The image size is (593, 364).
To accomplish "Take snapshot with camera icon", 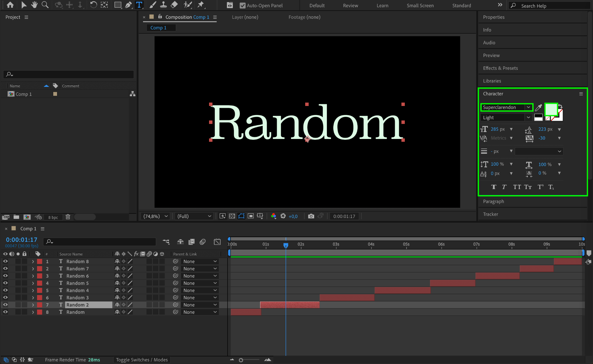I will pos(311,216).
